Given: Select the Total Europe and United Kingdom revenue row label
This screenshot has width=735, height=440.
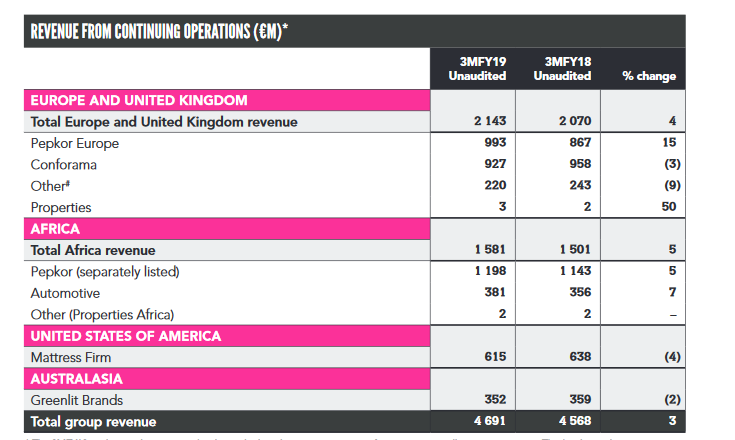Looking at the screenshot, I should (x=164, y=122).
